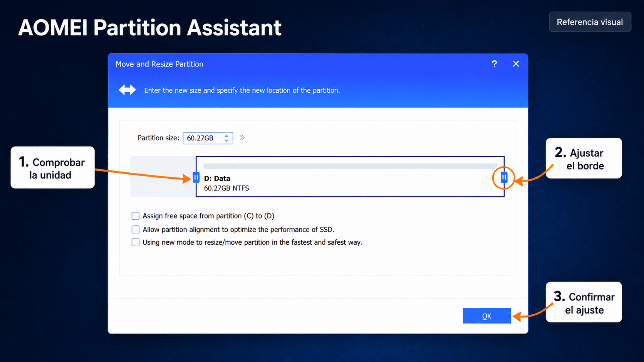This screenshot has height=362, width=644.
Task: Click the partition usage bar
Action: 350,166
